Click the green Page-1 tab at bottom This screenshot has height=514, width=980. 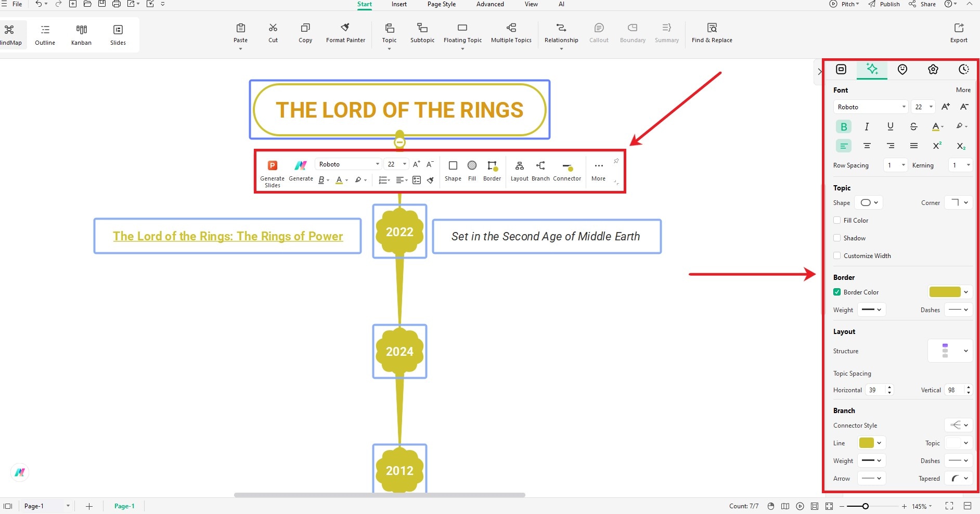(124, 506)
